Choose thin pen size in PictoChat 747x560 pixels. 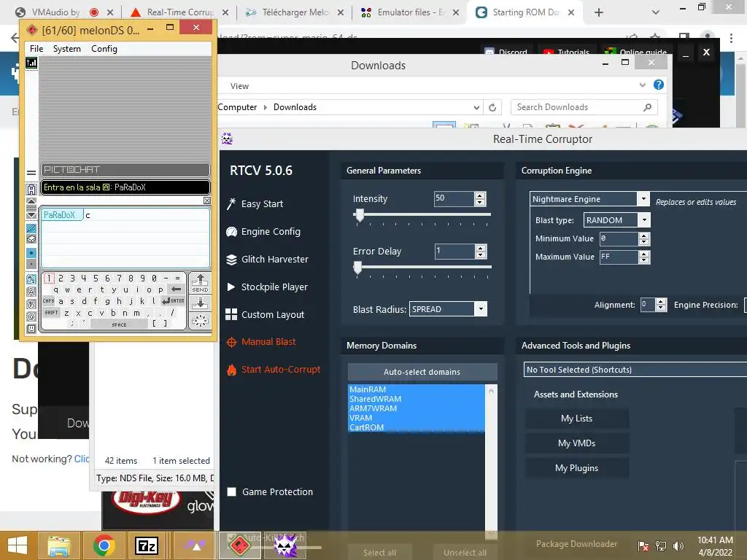[31, 263]
